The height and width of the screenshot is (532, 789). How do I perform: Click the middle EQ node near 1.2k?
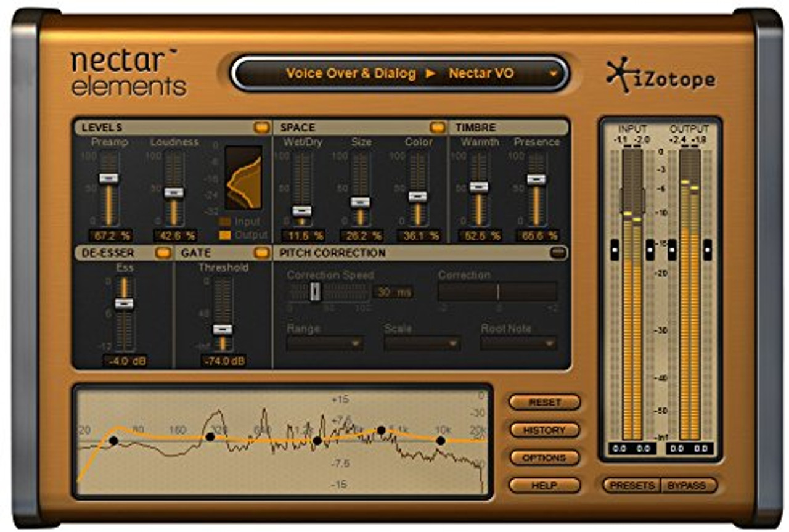(x=317, y=440)
